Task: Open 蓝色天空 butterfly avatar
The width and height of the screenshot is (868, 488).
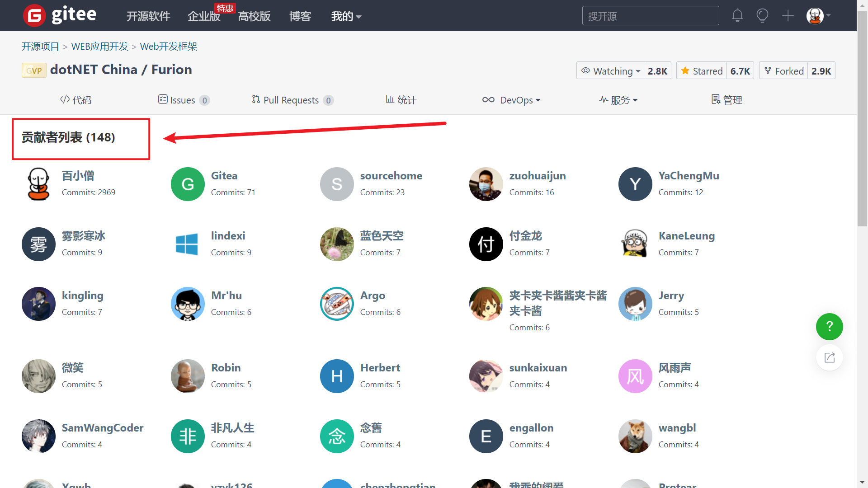Action: [337, 244]
